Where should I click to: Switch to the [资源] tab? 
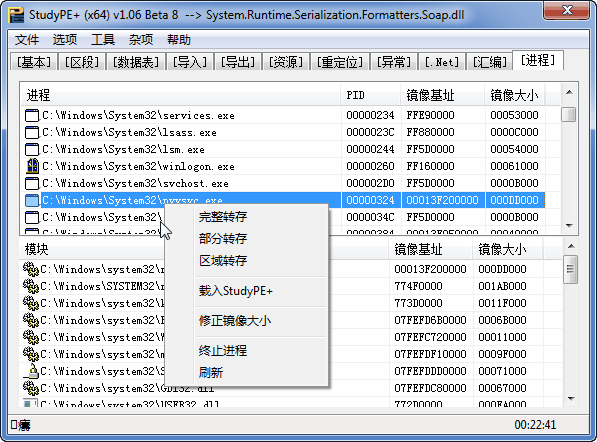click(x=286, y=62)
